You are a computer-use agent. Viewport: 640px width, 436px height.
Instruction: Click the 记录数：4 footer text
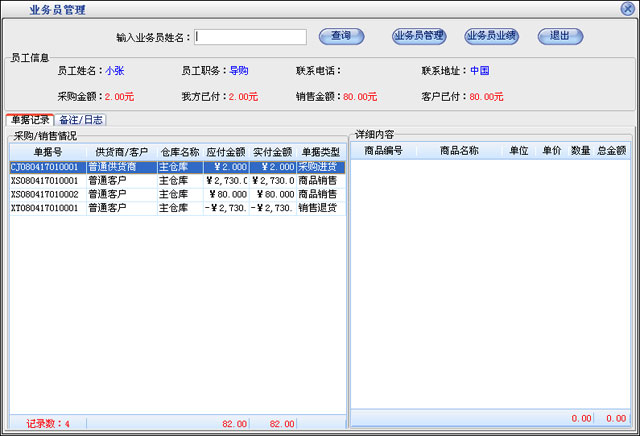click(x=48, y=424)
